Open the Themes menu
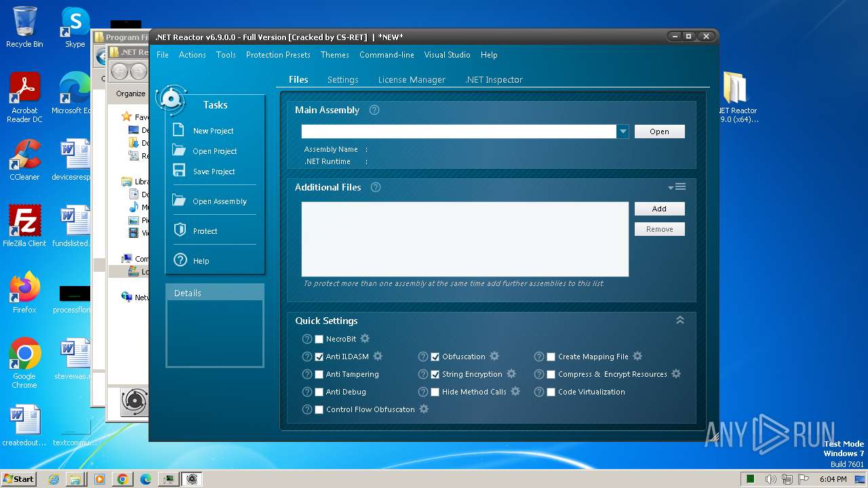The width and height of the screenshot is (868, 488). pos(335,55)
